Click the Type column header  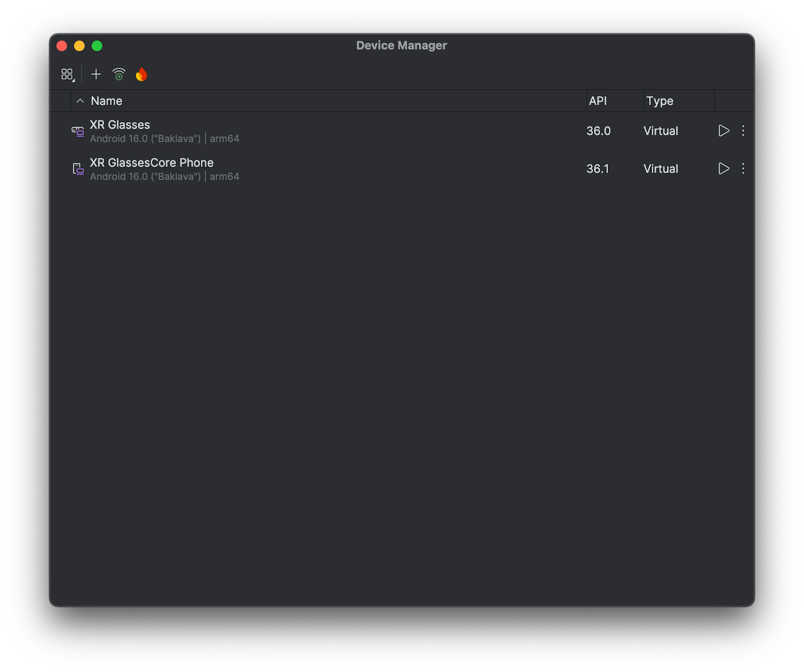(660, 101)
